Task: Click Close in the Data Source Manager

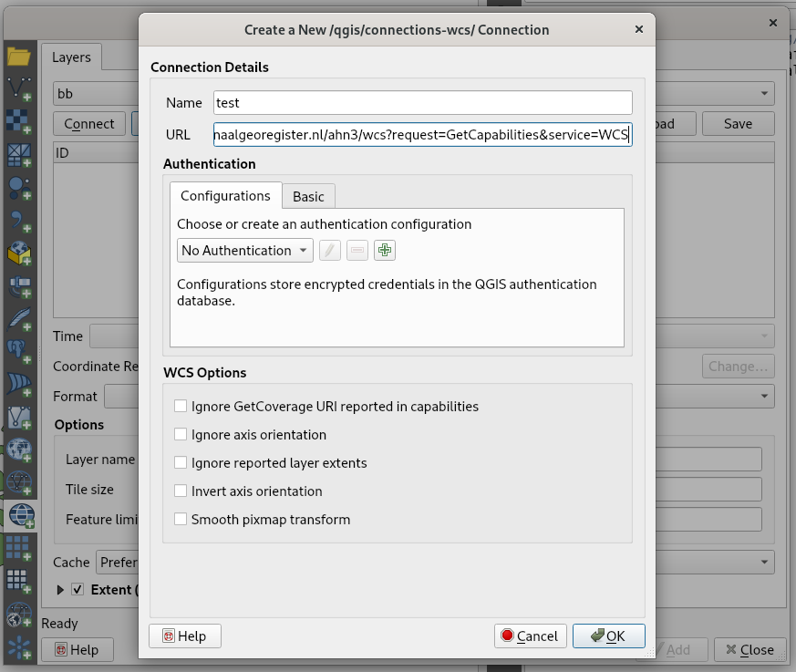Action: pos(750,650)
